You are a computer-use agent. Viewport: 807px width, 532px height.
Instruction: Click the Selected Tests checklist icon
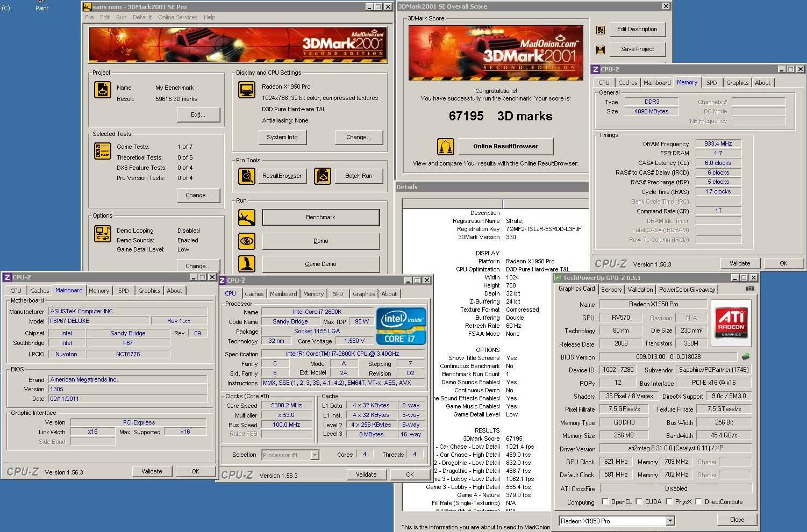[102, 151]
